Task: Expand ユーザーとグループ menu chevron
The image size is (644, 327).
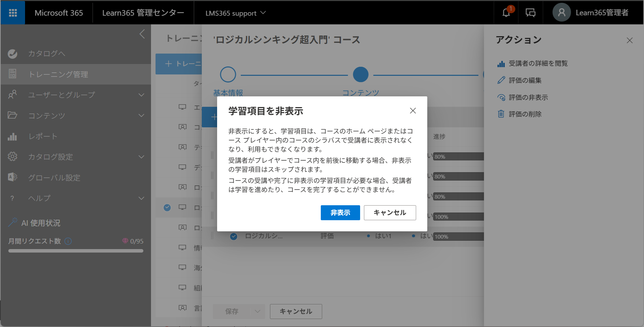Action: coord(141,95)
